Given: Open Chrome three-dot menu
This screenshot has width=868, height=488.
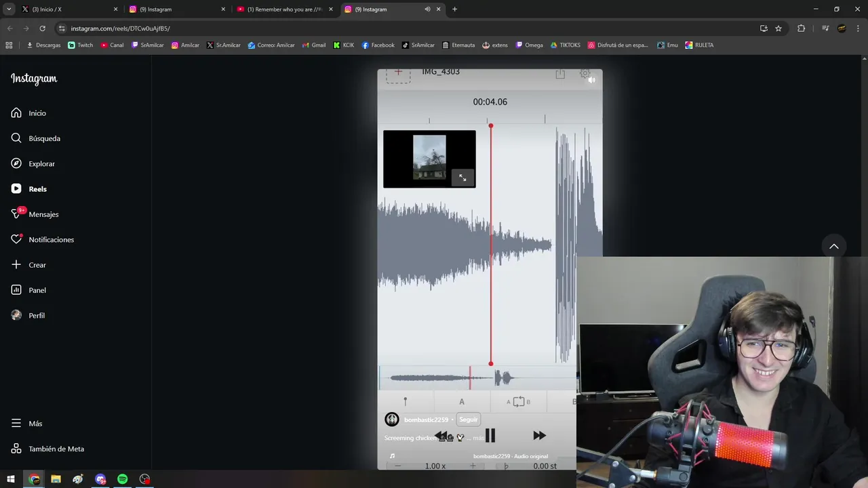Looking at the screenshot, I should (858, 28).
